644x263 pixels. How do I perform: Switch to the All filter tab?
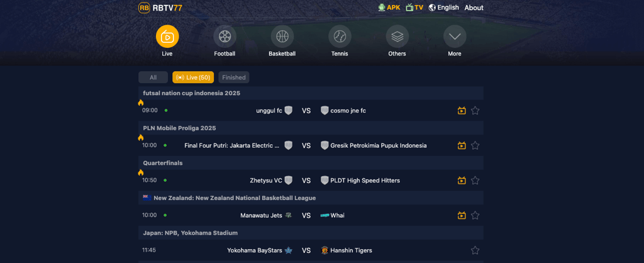pyautogui.click(x=153, y=77)
